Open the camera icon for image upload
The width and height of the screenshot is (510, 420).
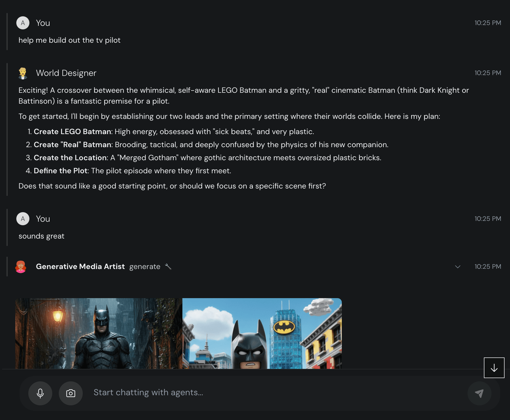(x=70, y=393)
